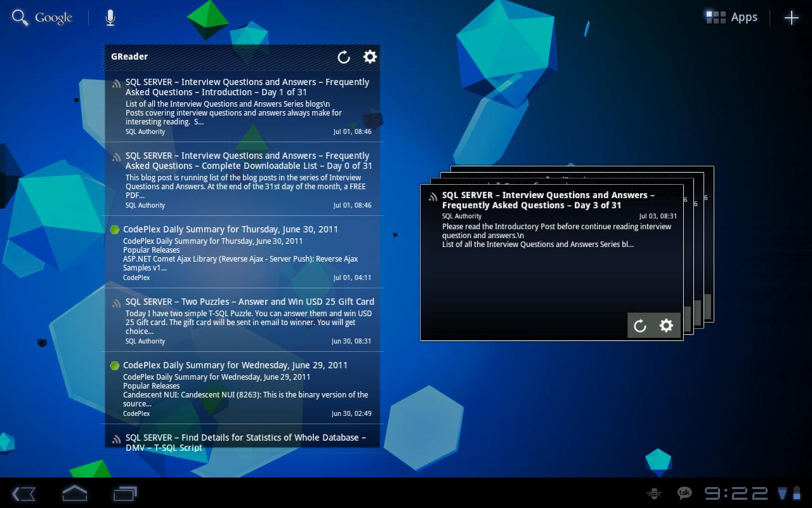Tap the Google search magnifier icon
The image size is (812, 508).
click(20, 17)
